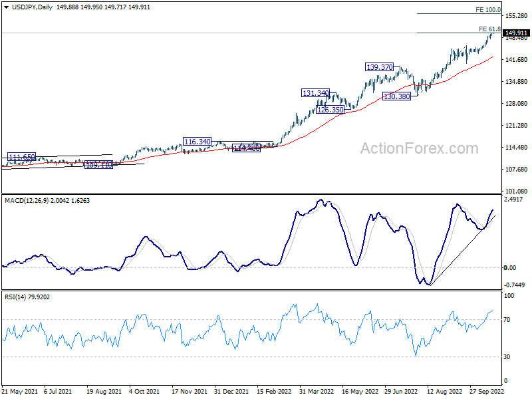The height and width of the screenshot is (399, 532).
Task: Select the 126.350 price label
Action: point(330,110)
